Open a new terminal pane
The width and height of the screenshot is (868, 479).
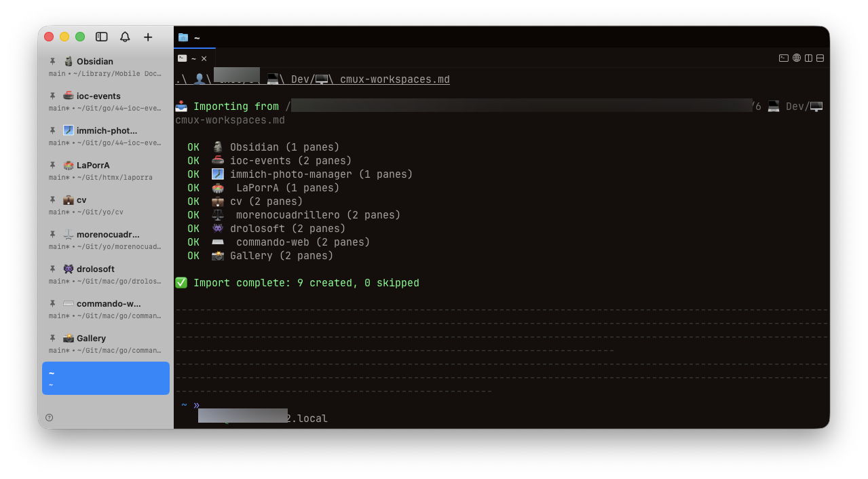click(x=784, y=58)
